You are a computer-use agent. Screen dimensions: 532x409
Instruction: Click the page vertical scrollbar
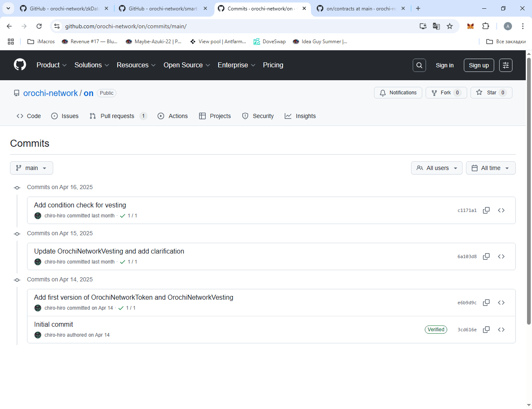tap(529, 191)
